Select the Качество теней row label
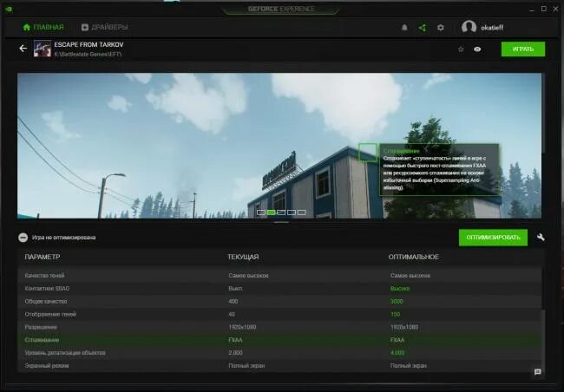Screen dimensions: 564x392 pyautogui.click(x=44, y=276)
